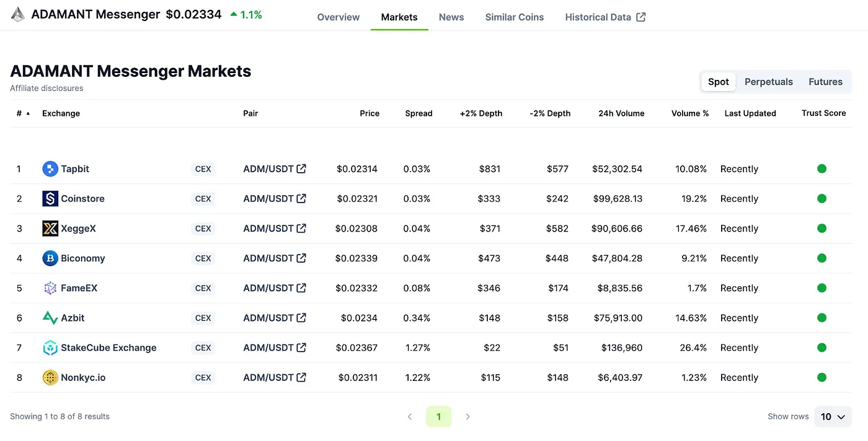Sort by Volume % column header
Viewport: 868px width, 441px height.
[x=690, y=113]
